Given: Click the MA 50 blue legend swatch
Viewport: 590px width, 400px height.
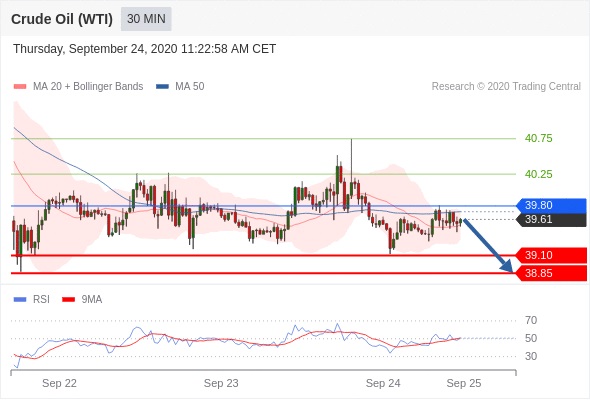Looking at the screenshot, I should [162, 87].
